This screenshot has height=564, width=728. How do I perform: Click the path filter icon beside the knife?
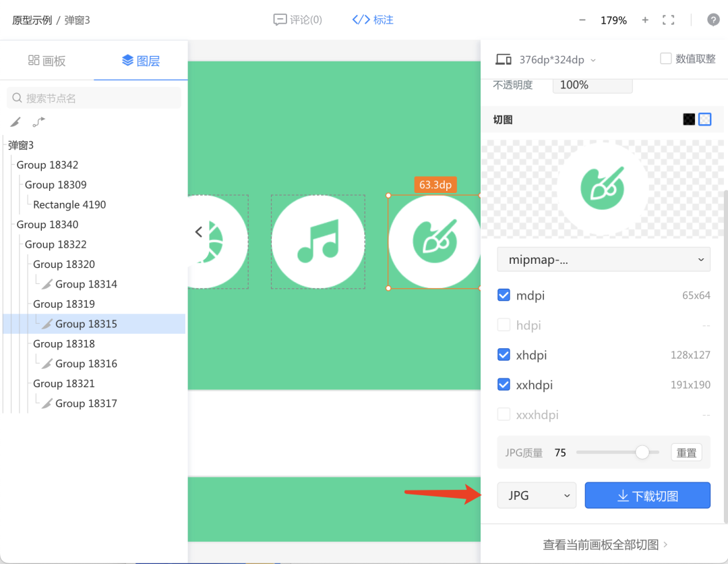(x=39, y=122)
